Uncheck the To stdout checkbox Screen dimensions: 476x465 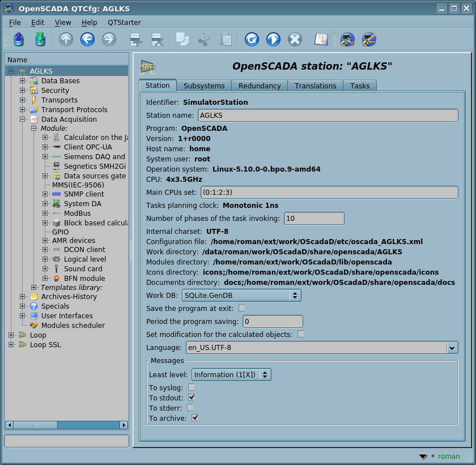coord(192,398)
